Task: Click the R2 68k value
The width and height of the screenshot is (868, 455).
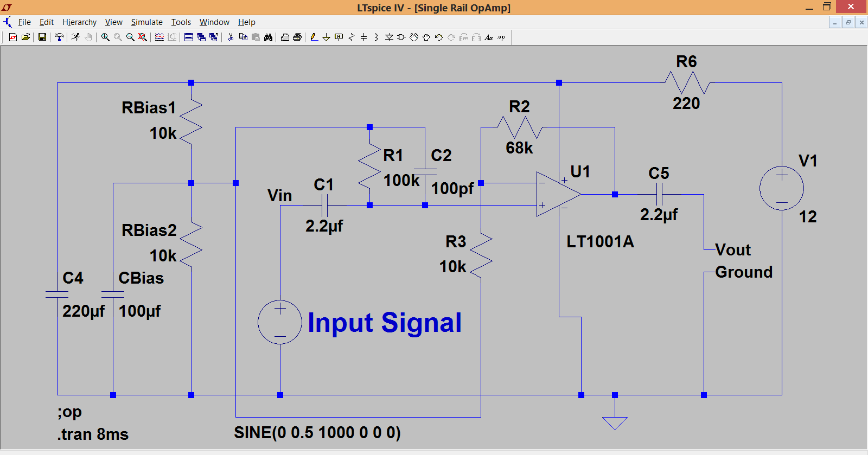Action: 519,148
